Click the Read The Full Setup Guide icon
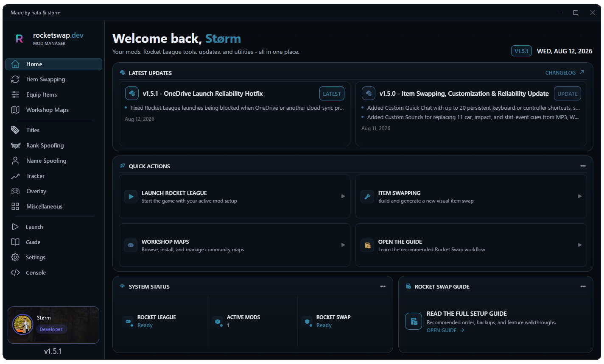This screenshot has height=364, width=604. [414, 321]
